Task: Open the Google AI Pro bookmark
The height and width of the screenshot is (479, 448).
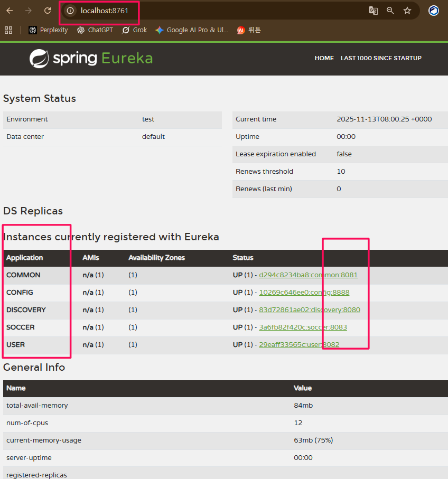Action: (x=192, y=30)
